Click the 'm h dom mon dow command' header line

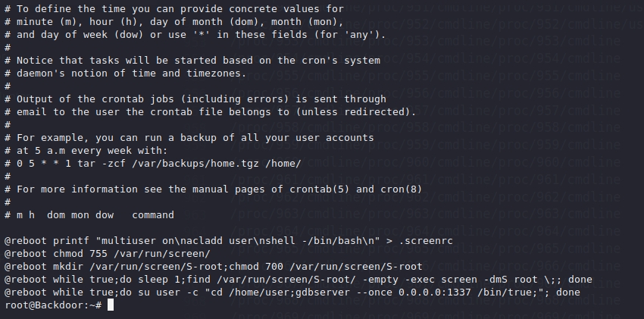coord(89,215)
